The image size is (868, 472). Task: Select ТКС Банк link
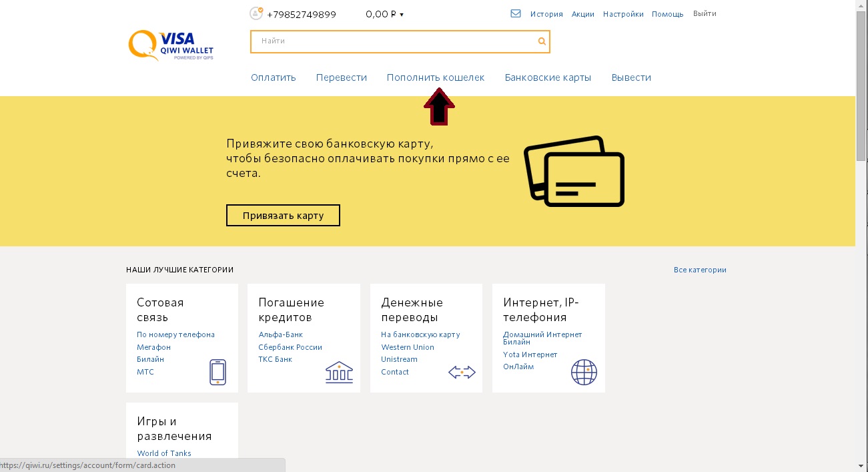point(276,359)
